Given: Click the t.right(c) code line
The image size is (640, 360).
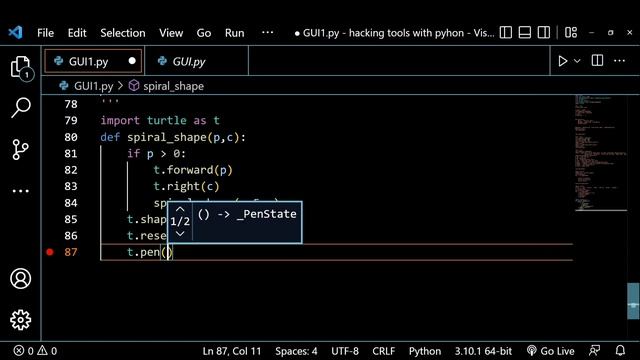Looking at the screenshot, I should click(186, 186).
